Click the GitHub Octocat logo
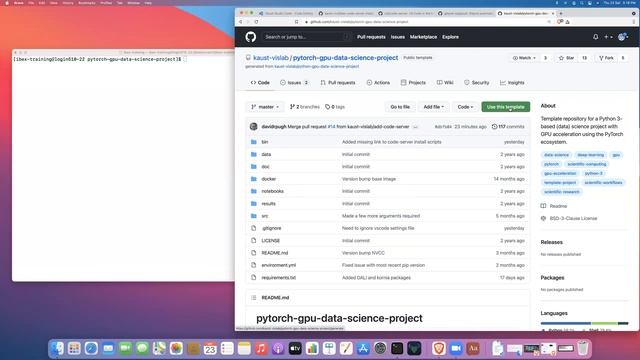 coord(251,37)
